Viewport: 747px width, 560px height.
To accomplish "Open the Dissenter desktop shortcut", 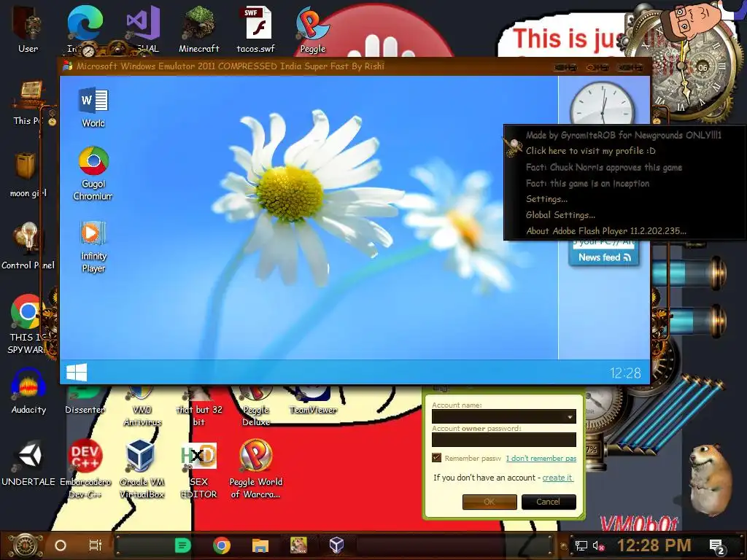I will point(85,402).
